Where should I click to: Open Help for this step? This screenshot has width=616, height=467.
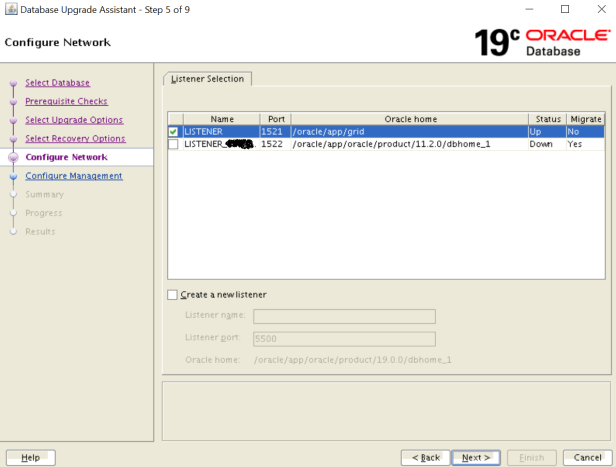(30, 457)
